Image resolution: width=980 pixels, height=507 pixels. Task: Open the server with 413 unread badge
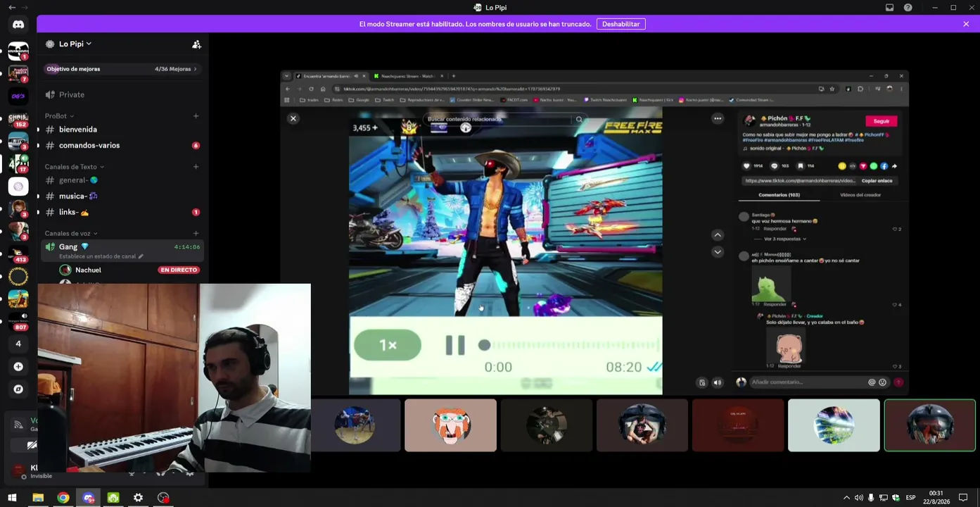(x=18, y=254)
